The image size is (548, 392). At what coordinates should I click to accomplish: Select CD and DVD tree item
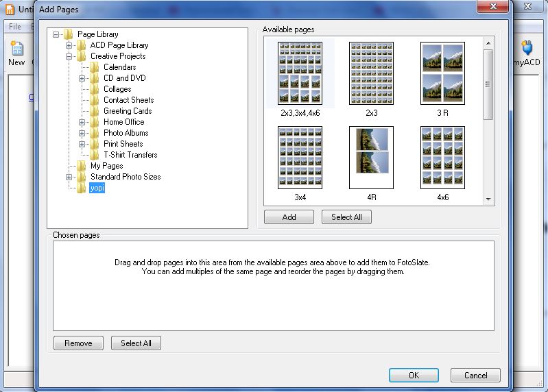[x=125, y=78]
